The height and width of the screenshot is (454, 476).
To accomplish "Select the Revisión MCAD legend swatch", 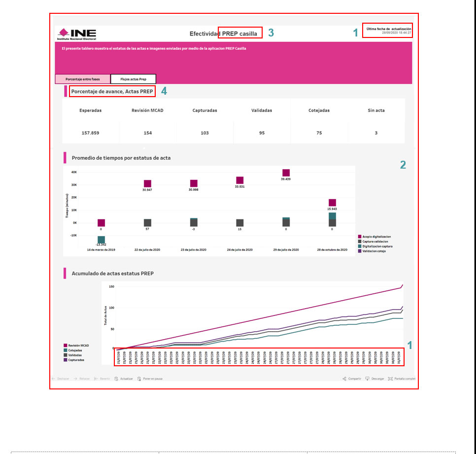I will tap(66, 346).
